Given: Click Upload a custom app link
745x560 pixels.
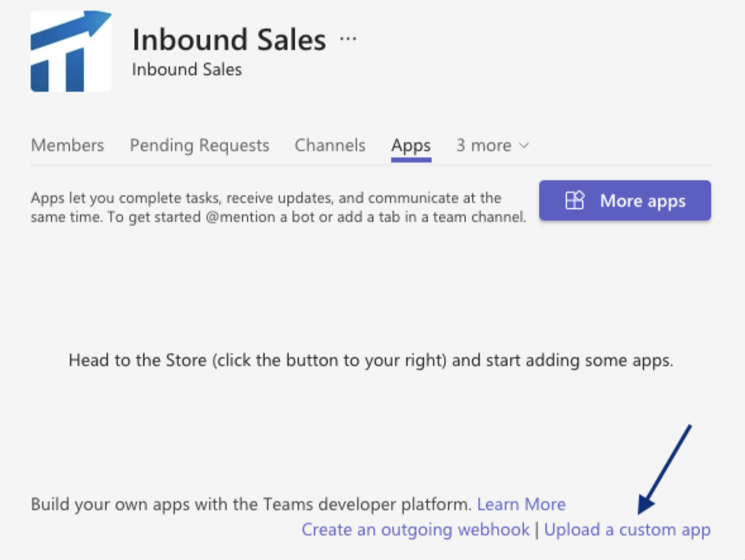Looking at the screenshot, I should point(627,530).
